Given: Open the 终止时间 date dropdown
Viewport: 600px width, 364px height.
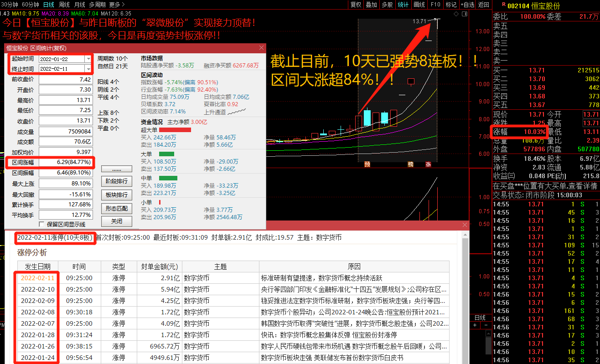Looking at the screenshot, I should [x=88, y=69].
